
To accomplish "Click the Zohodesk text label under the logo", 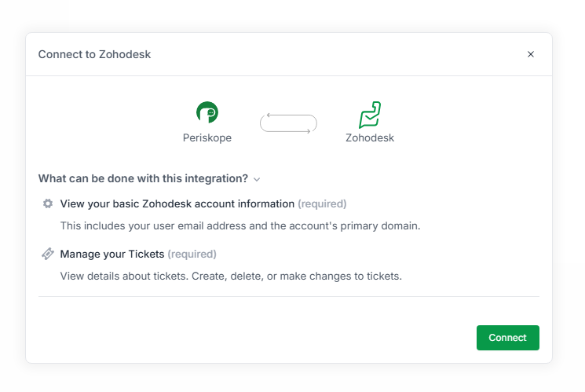I will pos(370,137).
